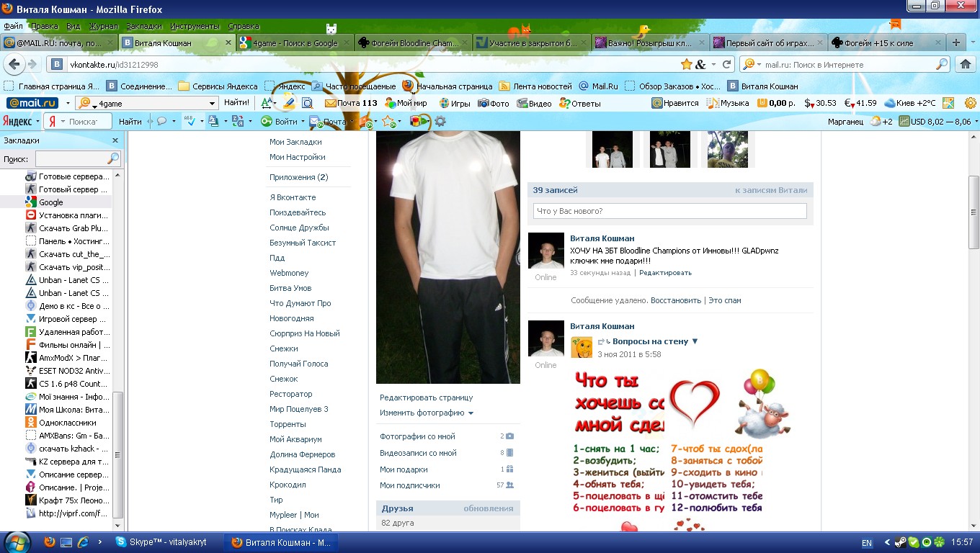Click Восстановить to restore the deleted message
The width and height of the screenshot is (980, 553).
pos(675,300)
